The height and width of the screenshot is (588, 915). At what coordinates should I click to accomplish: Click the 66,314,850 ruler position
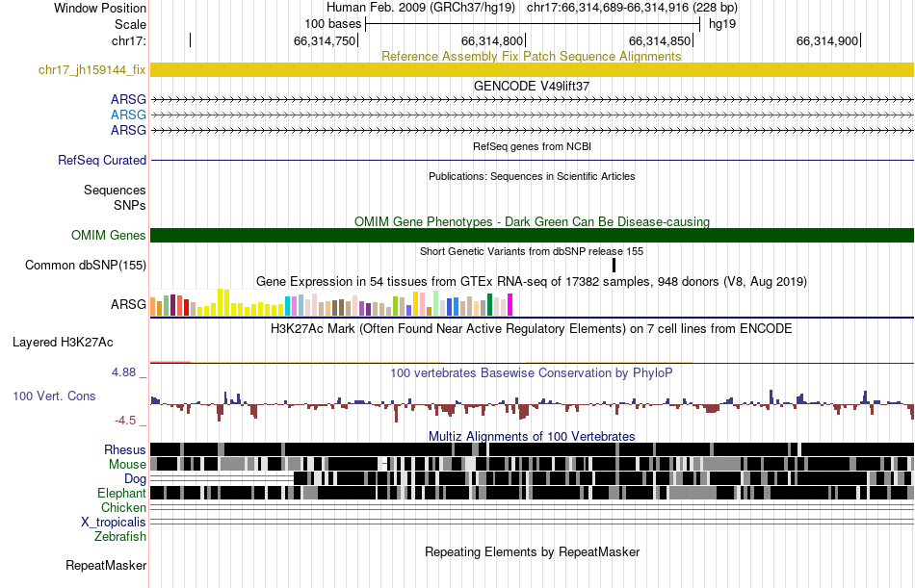660,40
